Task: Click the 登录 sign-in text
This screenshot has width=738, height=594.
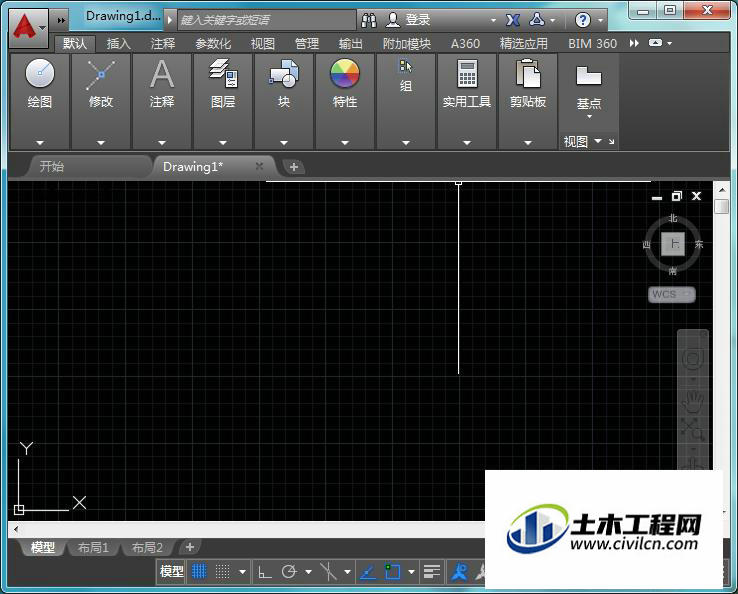Action: pos(418,20)
